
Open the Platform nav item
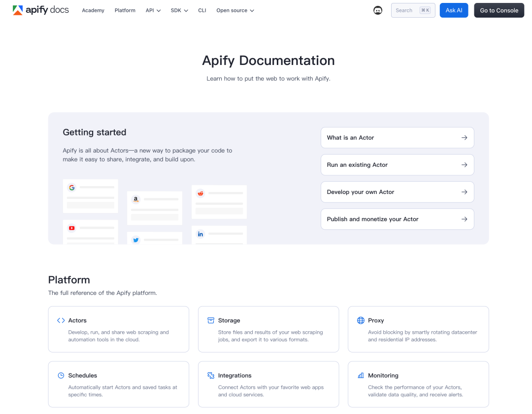click(x=125, y=10)
